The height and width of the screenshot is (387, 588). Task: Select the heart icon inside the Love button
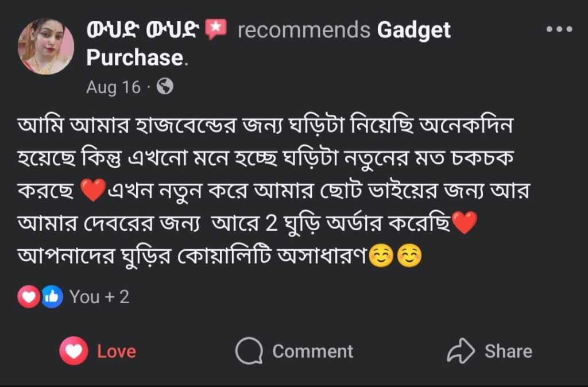(72, 351)
